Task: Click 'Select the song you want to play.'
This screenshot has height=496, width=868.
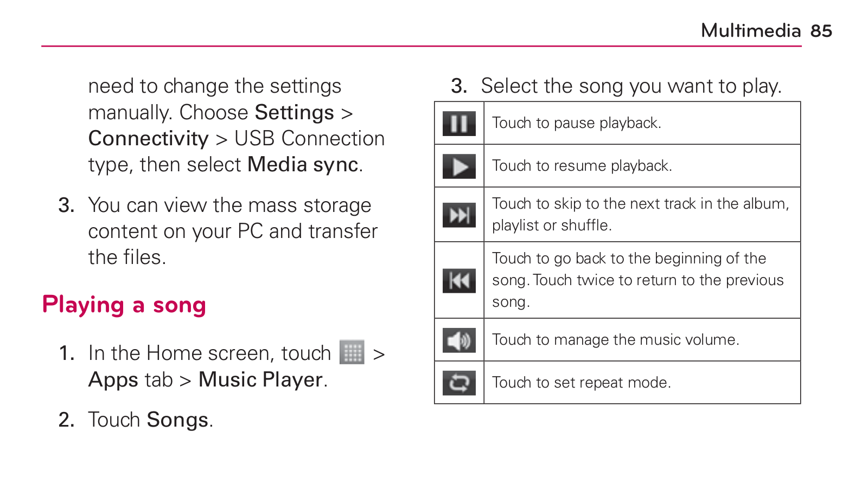Action: (631, 86)
